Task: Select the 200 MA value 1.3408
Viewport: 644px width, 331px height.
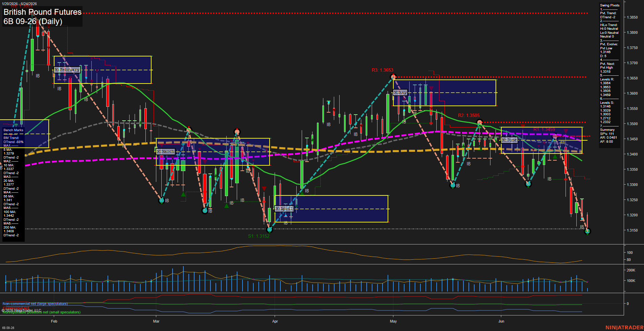Action: 9,231
